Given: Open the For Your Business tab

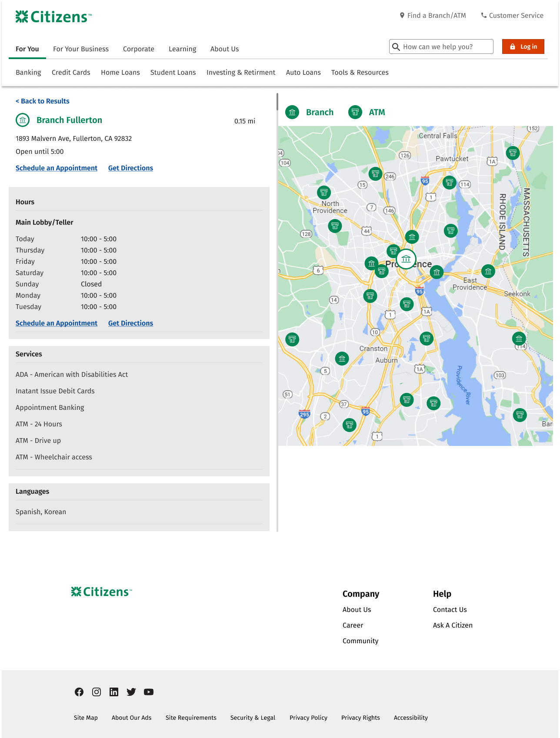Looking at the screenshot, I should (81, 49).
